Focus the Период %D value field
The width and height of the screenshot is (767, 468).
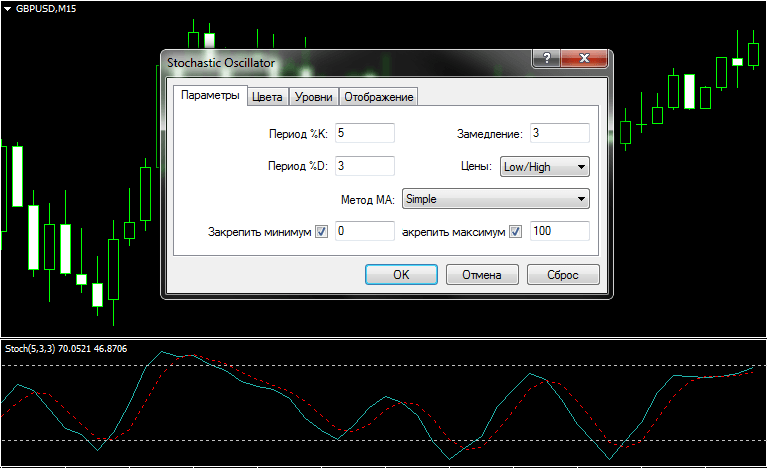coord(364,166)
